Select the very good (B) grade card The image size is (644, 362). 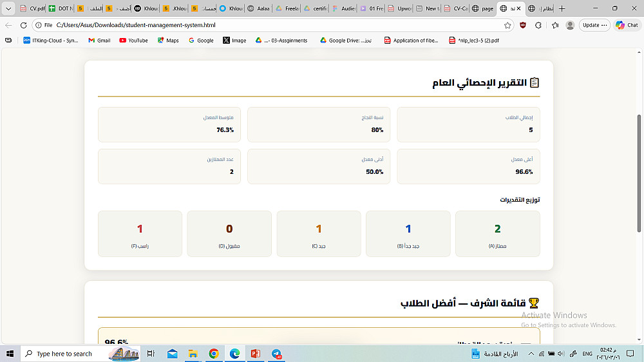coord(408,234)
